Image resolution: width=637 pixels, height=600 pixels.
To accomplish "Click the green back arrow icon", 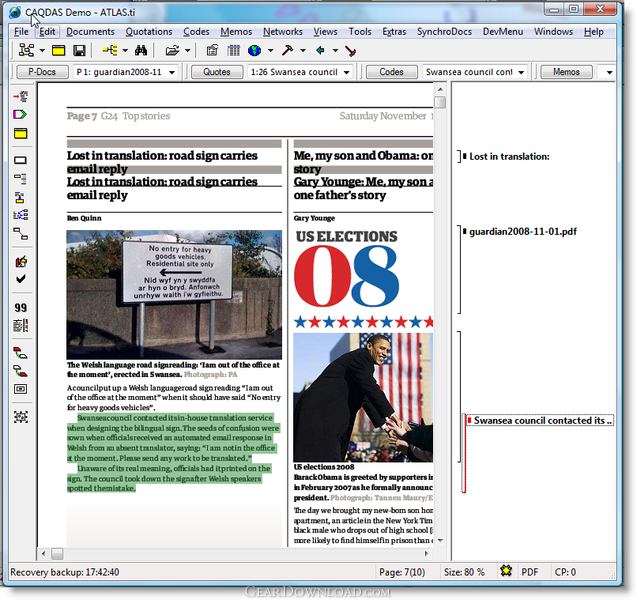I will point(320,50).
